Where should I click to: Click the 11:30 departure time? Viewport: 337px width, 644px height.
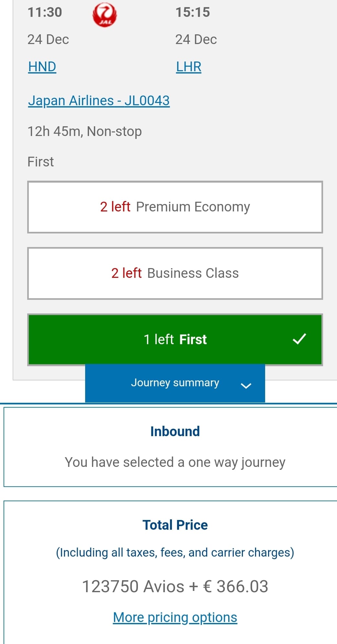click(45, 12)
